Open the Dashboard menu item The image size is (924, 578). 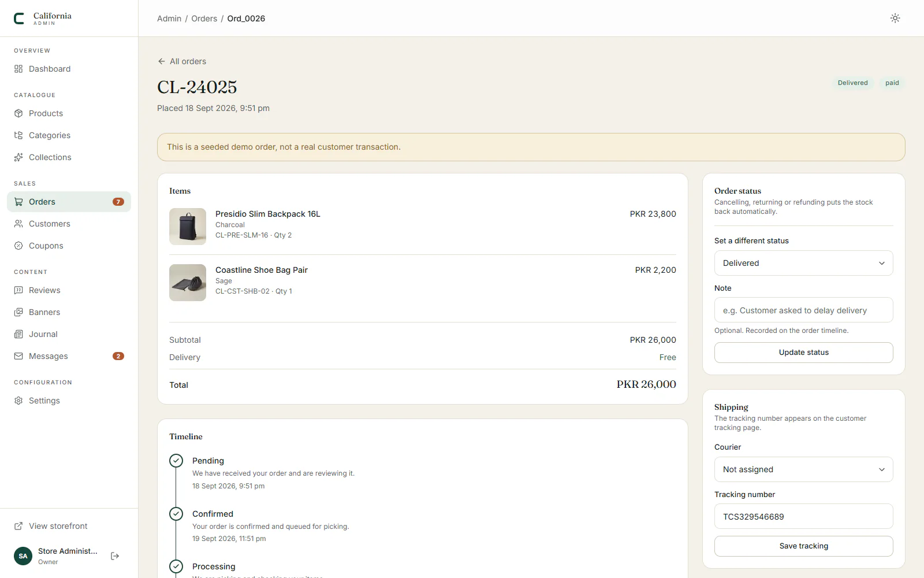(69, 69)
